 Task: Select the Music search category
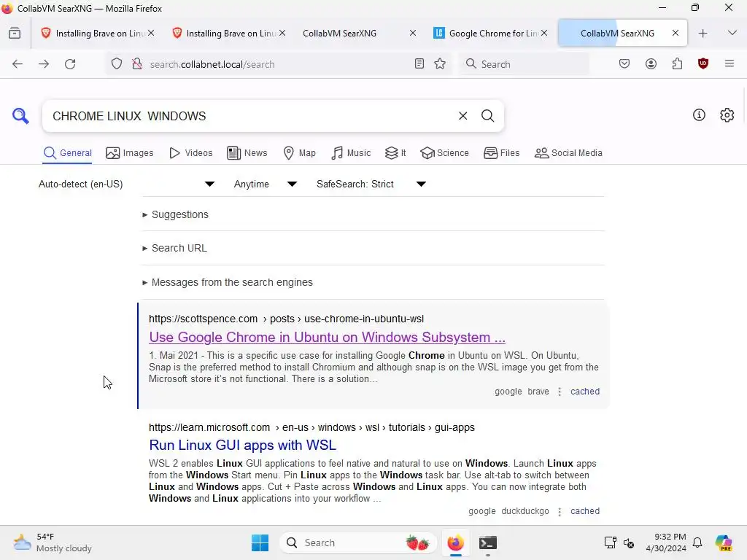351,153
